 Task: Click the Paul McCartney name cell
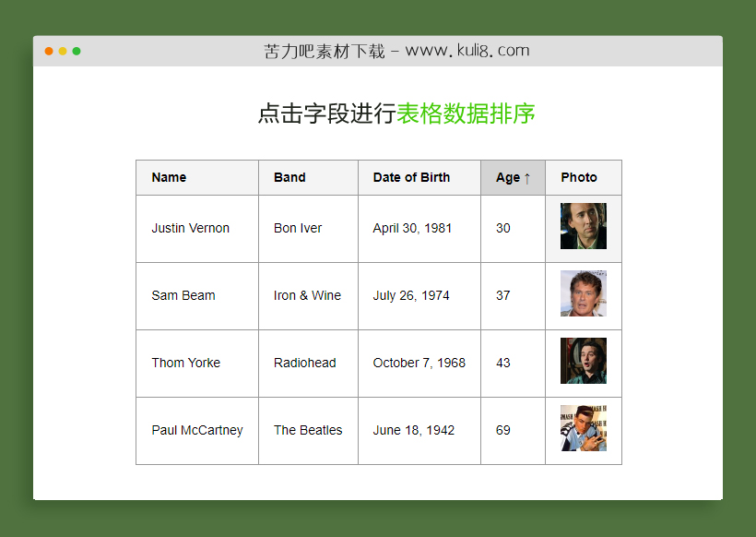[196, 430]
